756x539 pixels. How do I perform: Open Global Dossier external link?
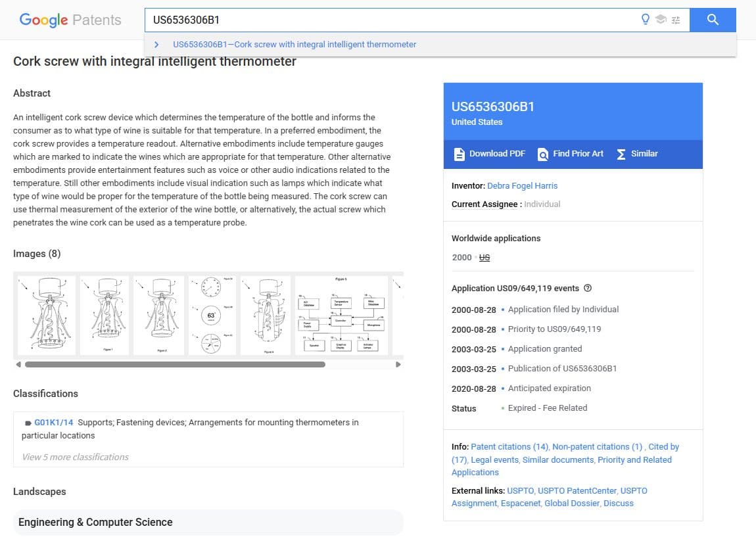click(572, 503)
